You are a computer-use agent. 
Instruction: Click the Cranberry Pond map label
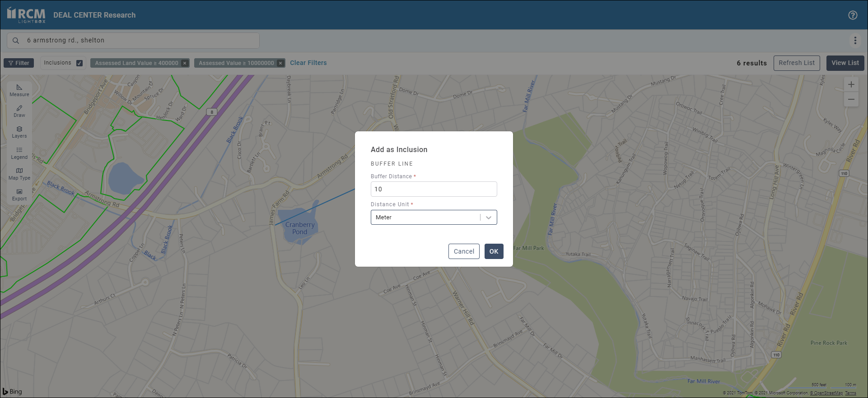coord(300,228)
